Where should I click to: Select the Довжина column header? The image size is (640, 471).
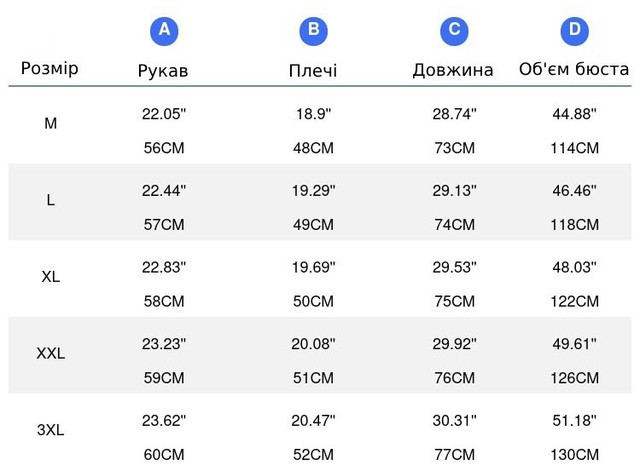tap(453, 71)
